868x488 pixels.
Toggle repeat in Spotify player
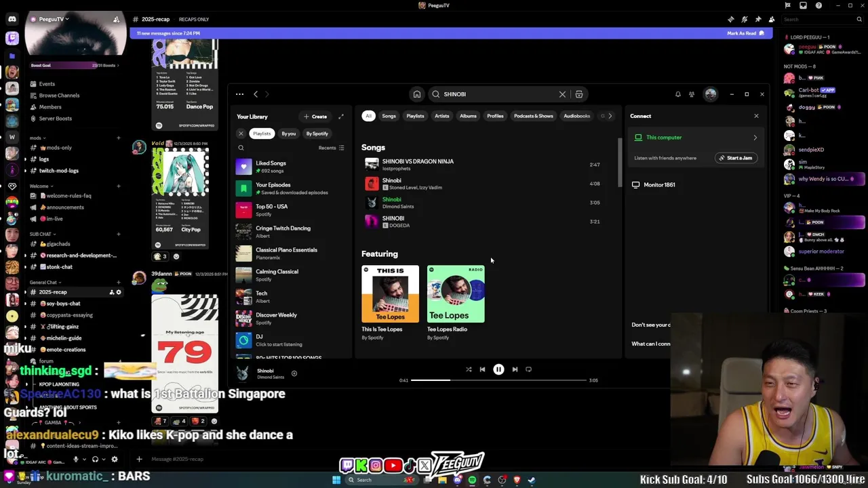(x=529, y=369)
